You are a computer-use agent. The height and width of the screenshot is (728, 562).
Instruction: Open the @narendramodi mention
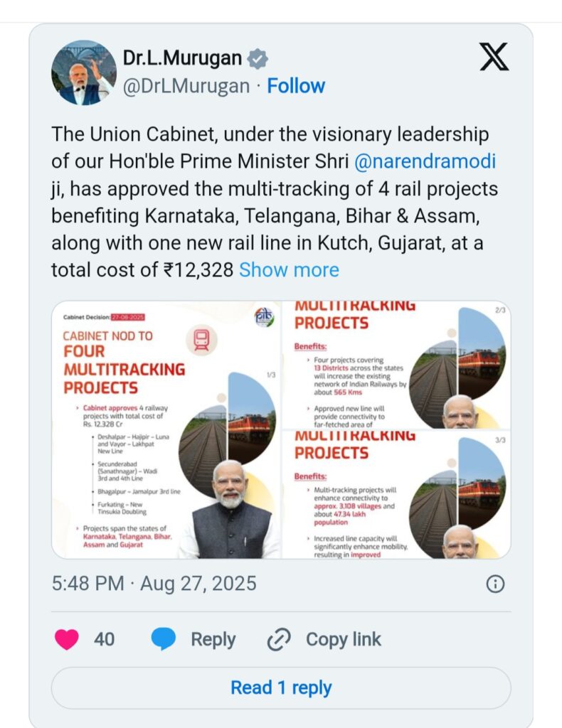425,161
